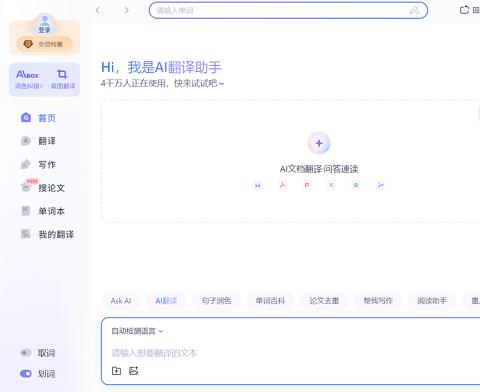Select the 帮我写作 chip

coord(378,301)
